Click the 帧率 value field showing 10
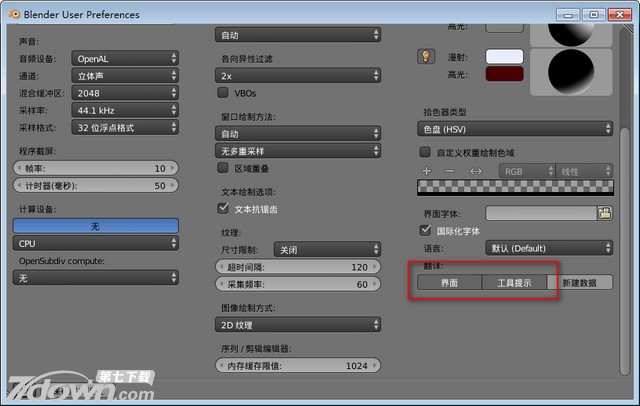This screenshot has width=640, height=406. click(96, 168)
